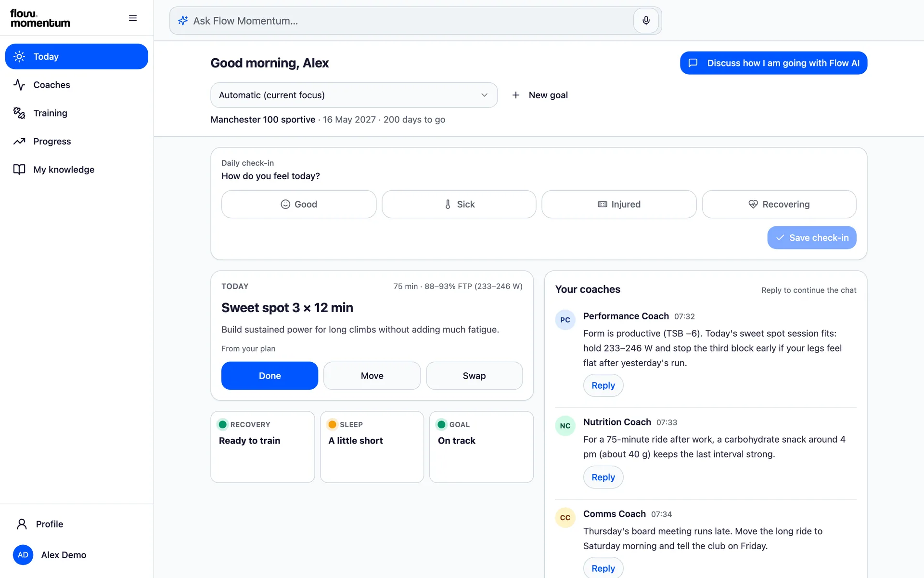This screenshot has width=924, height=578.
Task: Select Good as today's feeling
Action: pos(299,204)
